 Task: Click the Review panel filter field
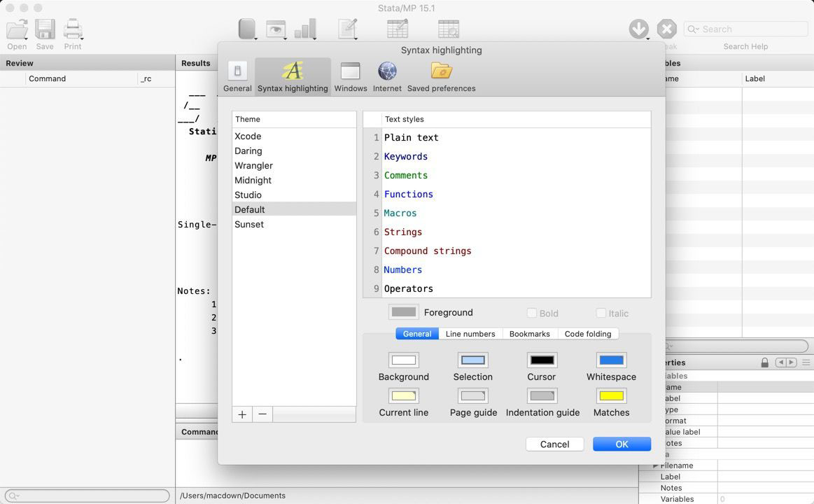click(x=87, y=496)
